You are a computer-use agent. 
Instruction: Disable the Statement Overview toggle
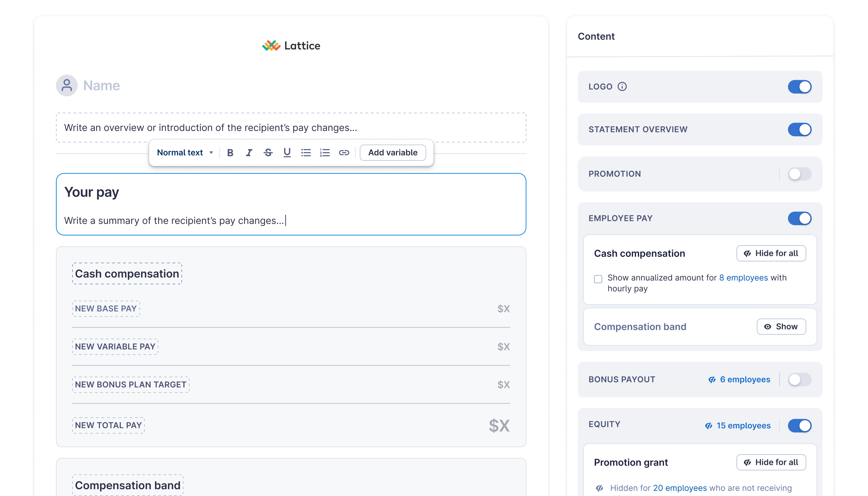tap(800, 130)
